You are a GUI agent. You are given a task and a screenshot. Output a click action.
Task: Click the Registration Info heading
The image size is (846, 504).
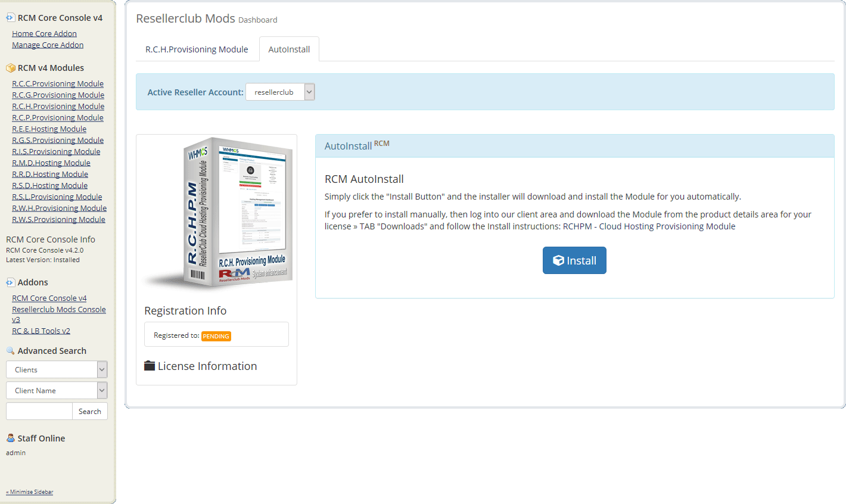click(x=185, y=310)
